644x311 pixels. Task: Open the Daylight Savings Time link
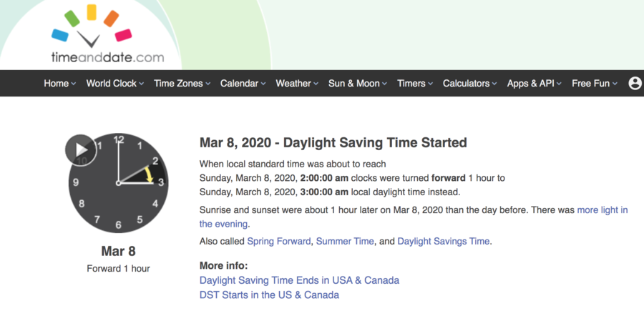click(444, 241)
